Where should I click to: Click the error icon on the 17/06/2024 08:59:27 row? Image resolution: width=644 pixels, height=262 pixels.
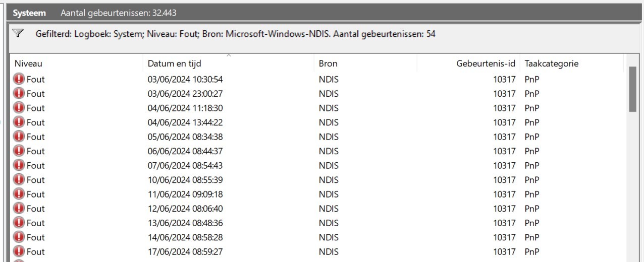[x=19, y=251]
